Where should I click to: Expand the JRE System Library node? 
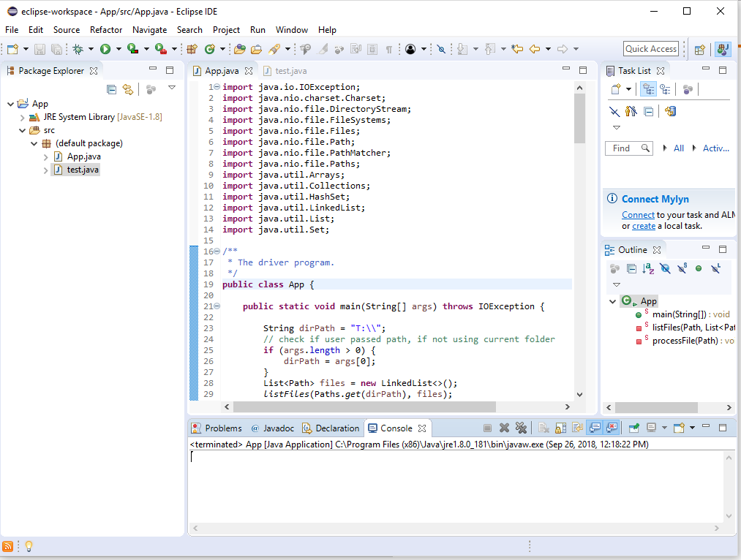(x=23, y=117)
